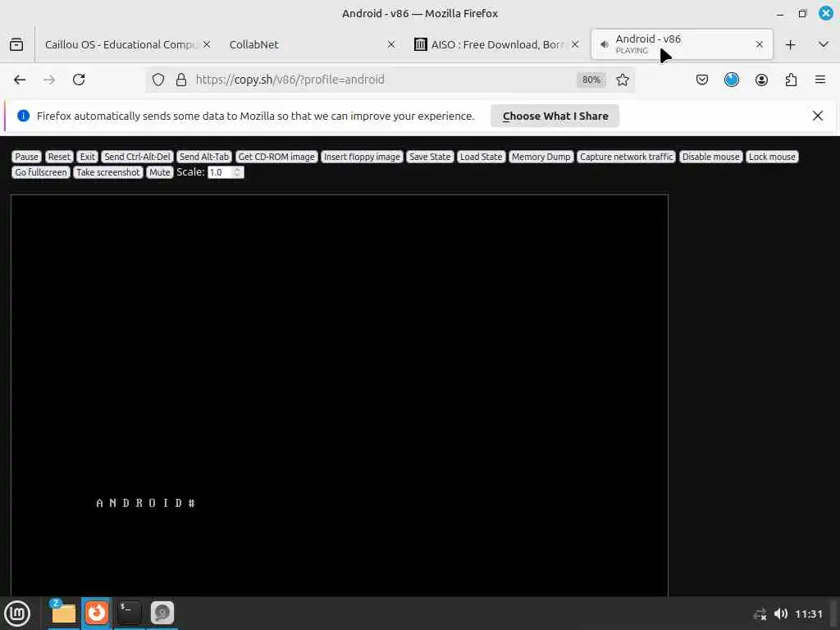Switch to AISO Free Download tab
The height and width of the screenshot is (630, 840).
click(x=496, y=44)
